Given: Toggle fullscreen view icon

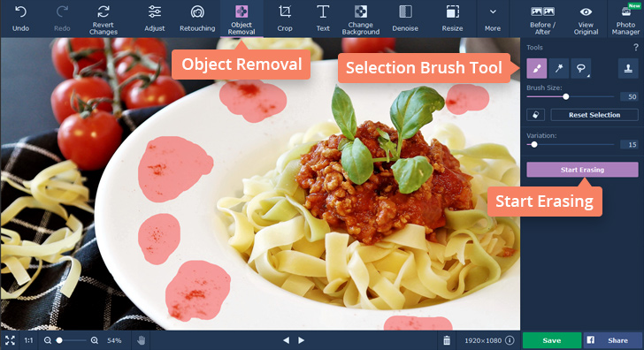Looking at the screenshot, I should 10,340.
